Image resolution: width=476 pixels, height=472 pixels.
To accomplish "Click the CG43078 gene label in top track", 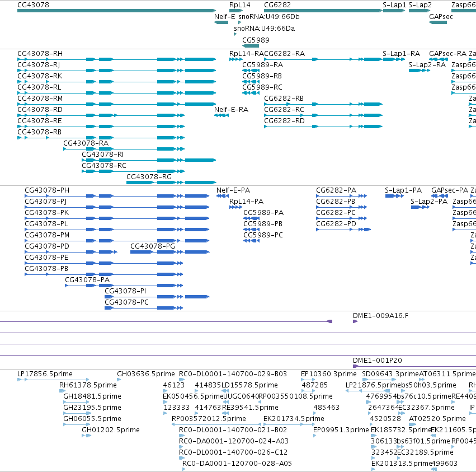I will [33, 5].
